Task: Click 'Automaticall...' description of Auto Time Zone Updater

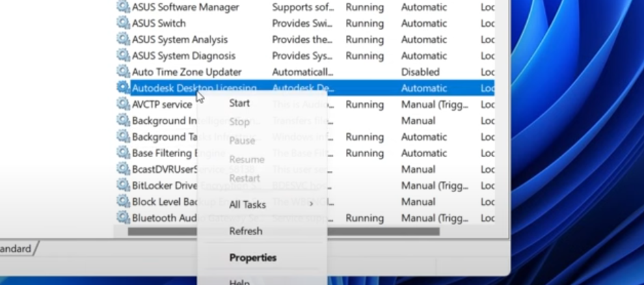Action: pos(303,72)
